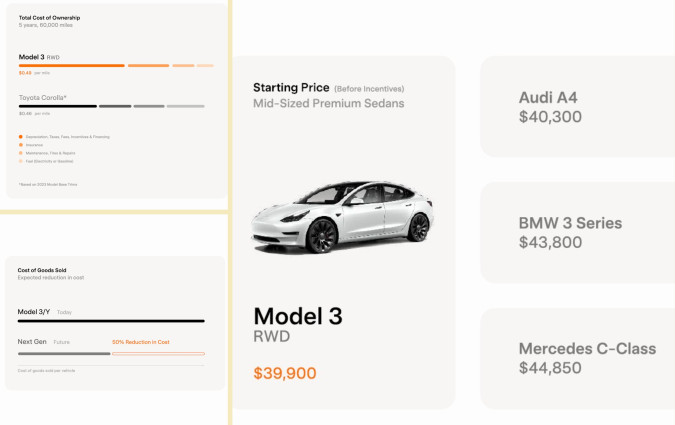Click the Insurance legend dot
This screenshot has width=675, height=425.
pyautogui.click(x=20, y=144)
